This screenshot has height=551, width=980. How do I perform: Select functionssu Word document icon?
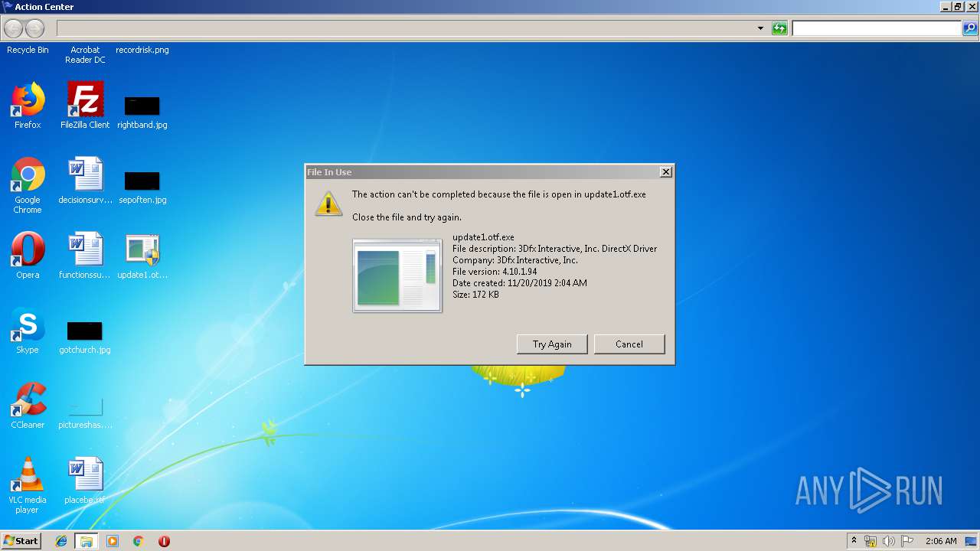click(x=85, y=256)
